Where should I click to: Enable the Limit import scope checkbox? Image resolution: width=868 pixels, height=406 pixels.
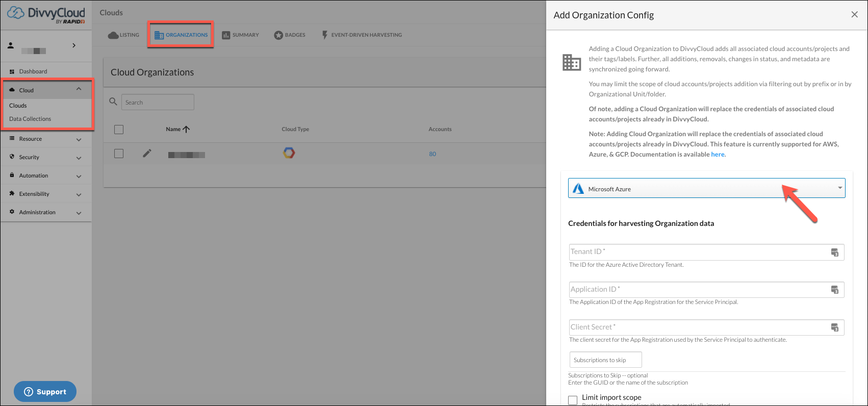(573, 400)
